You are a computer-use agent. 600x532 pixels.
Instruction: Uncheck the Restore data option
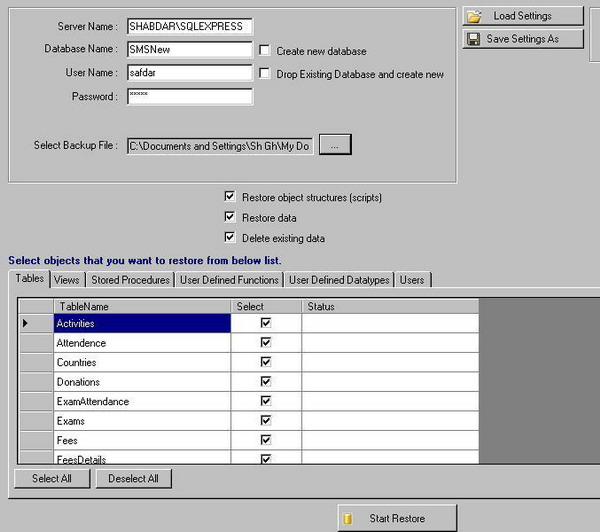click(231, 217)
